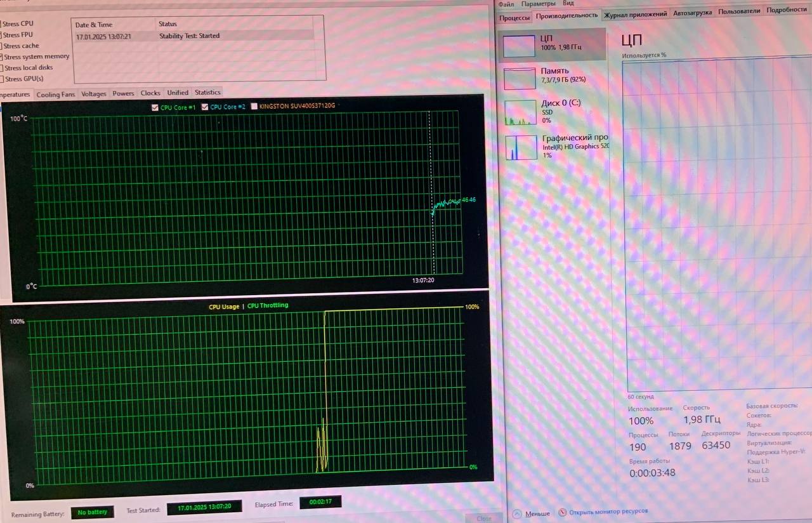Click the Время работы 0:00:03:48 value
Viewport: 812px width, 523px height.
tap(652, 473)
